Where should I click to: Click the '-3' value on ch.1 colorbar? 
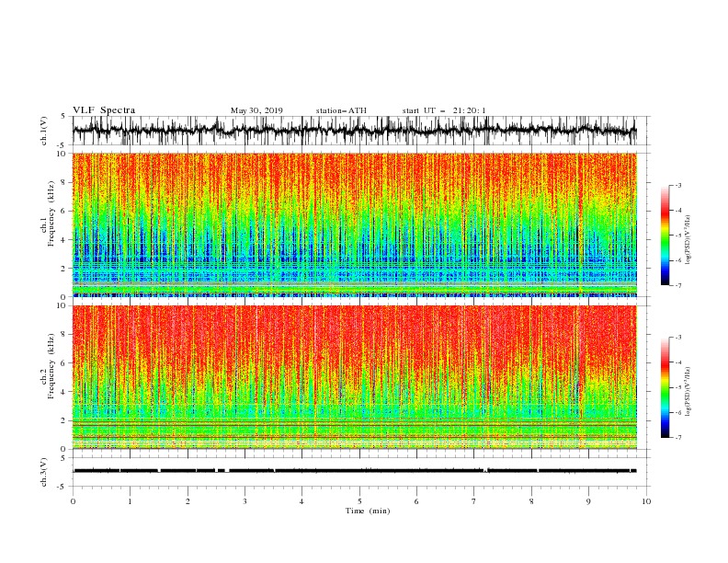tap(678, 185)
